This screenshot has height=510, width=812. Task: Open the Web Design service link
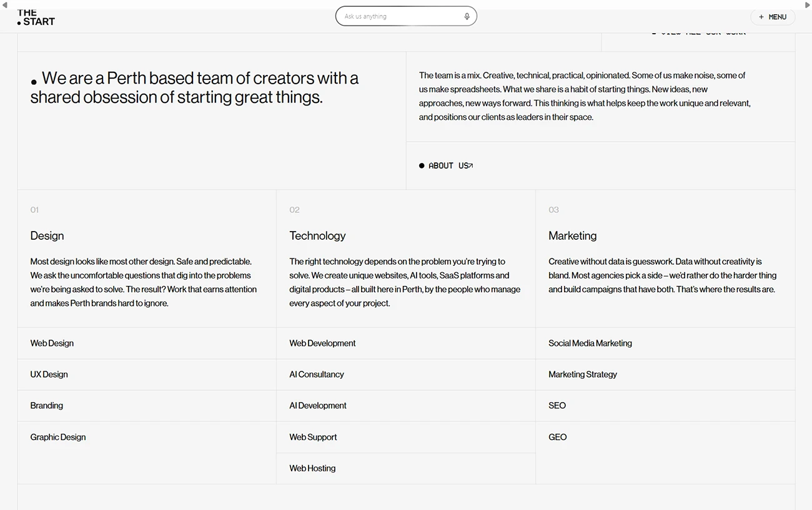point(52,343)
